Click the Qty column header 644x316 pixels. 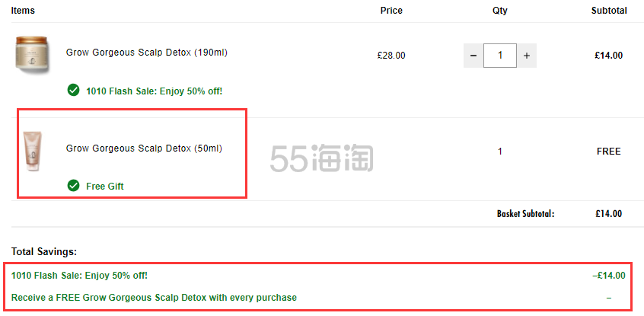pyautogui.click(x=500, y=11)
